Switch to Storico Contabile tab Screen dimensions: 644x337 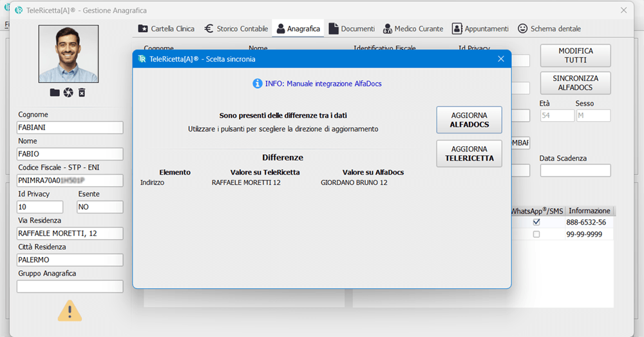(236, 28)
